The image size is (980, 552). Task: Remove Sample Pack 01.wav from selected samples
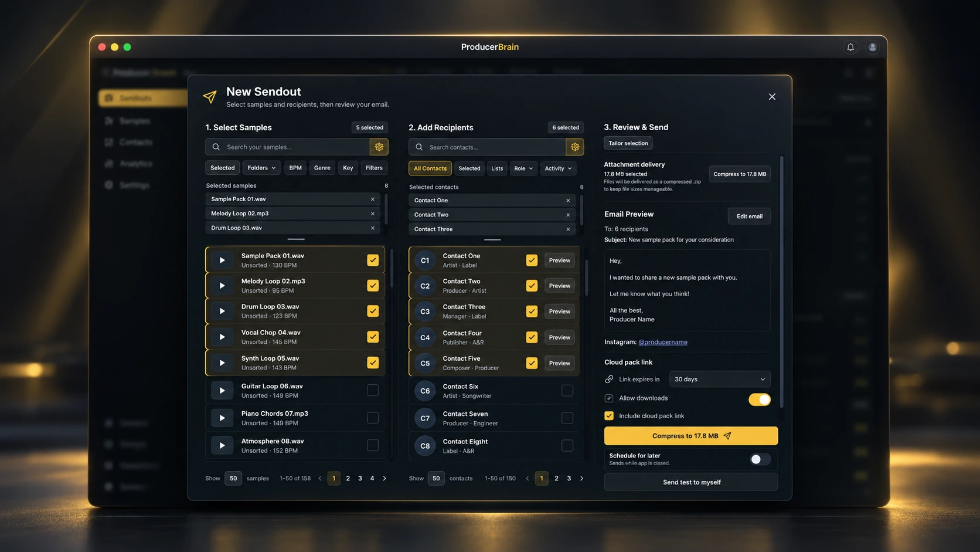(x=373, y=199)
